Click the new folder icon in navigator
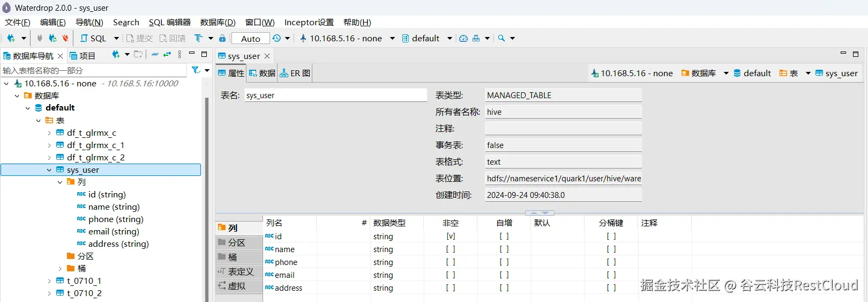 pyautogui.click(x=139, y=54)
